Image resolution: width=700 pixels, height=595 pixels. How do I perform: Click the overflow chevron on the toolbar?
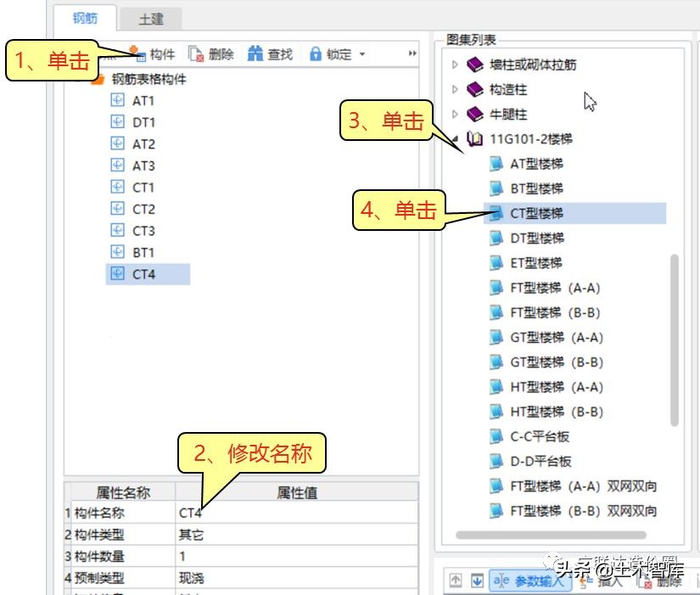pos(412,53)
